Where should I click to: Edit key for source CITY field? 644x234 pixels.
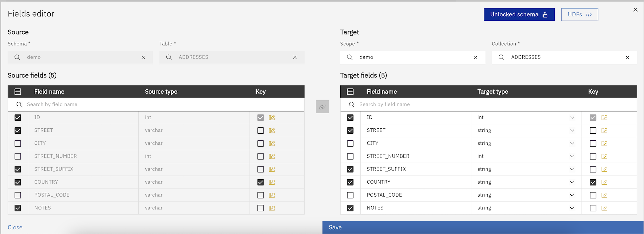click(x=272, y=143)
